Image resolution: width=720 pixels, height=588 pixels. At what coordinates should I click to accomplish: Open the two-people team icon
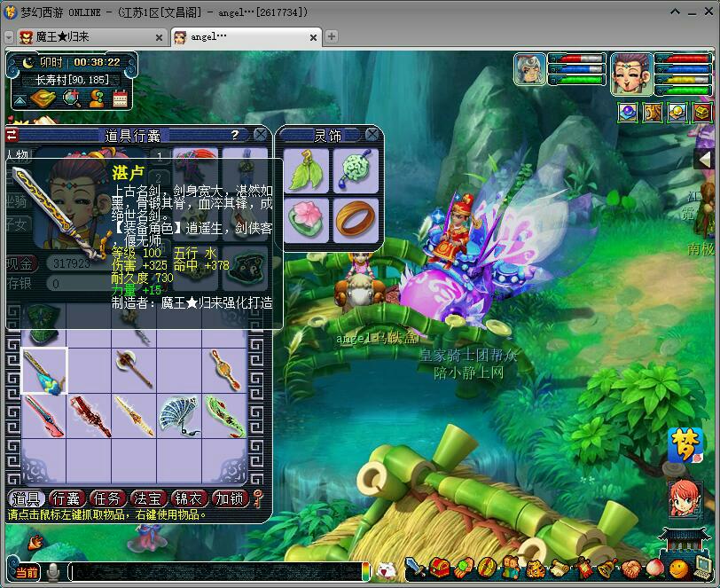pyautogui.click(x=511, y=568)
